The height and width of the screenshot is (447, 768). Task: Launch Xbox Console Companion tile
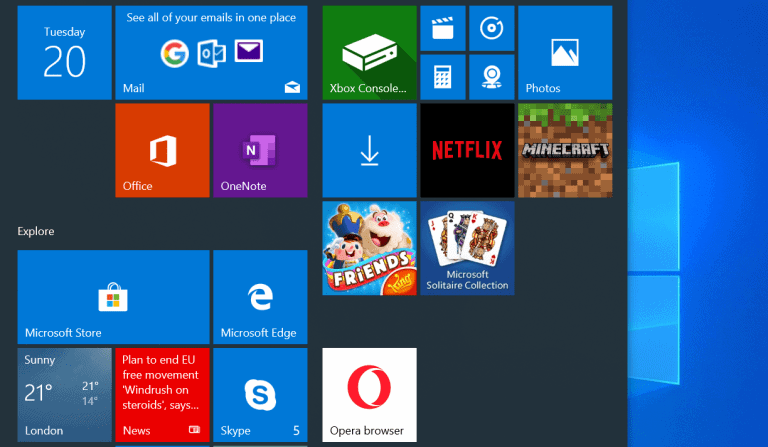pyautogui.click(x=369, y=52)
